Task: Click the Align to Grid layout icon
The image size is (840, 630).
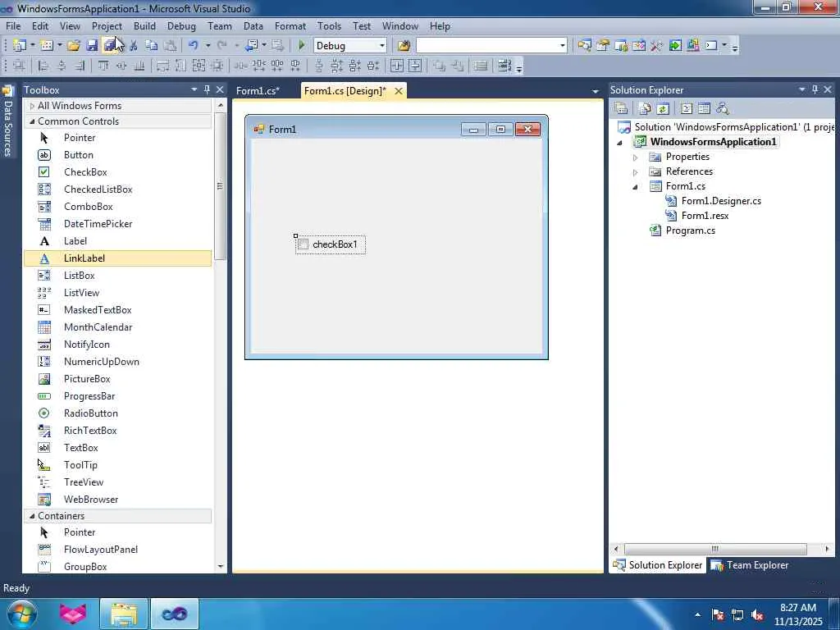Action: pos(19,66)
